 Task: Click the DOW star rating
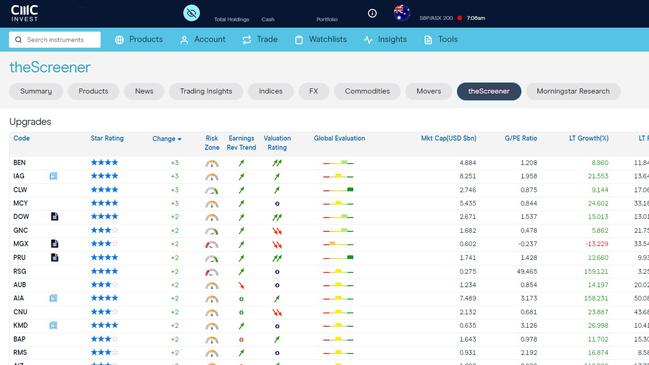[104, 216]
